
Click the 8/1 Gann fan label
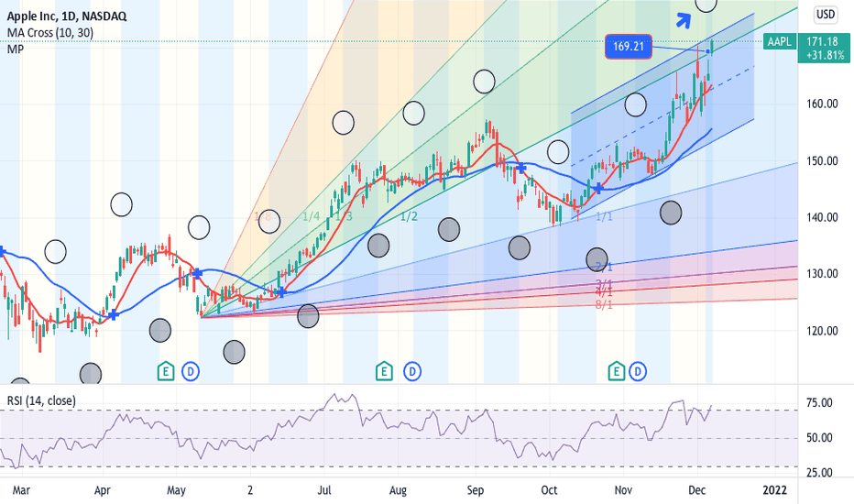click(604, 304)
